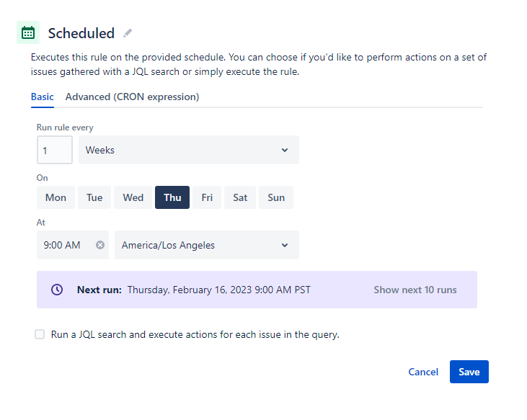This screenshot has width=527, height=420.
Task: Deselect the Thu day button
Action: (x=172, y=197)
